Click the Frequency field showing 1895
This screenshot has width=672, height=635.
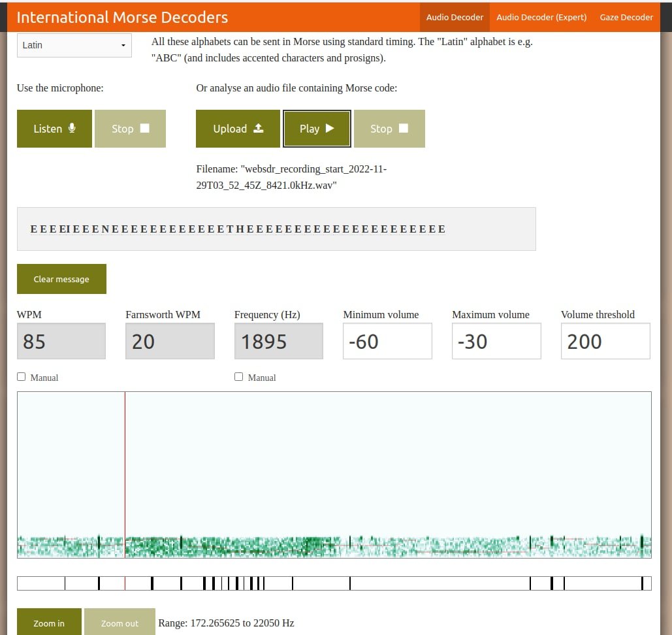(279, 341)
